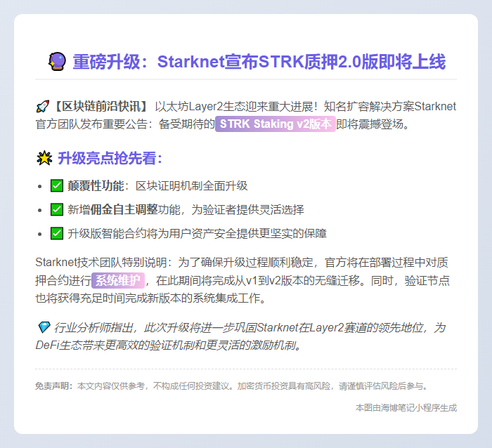The width and height of the screenshot is (492, 448).
Task: Click the italic text 行业分析师指出
Action: tap(93, 328)
